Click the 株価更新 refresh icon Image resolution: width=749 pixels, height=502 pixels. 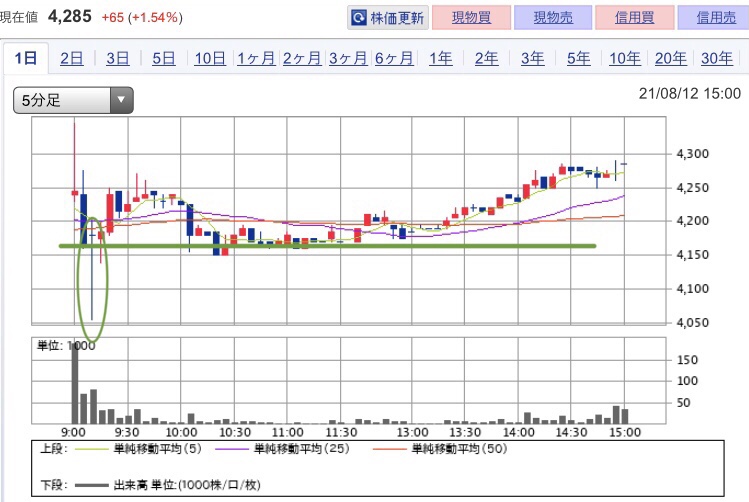(x=359, y=18)
